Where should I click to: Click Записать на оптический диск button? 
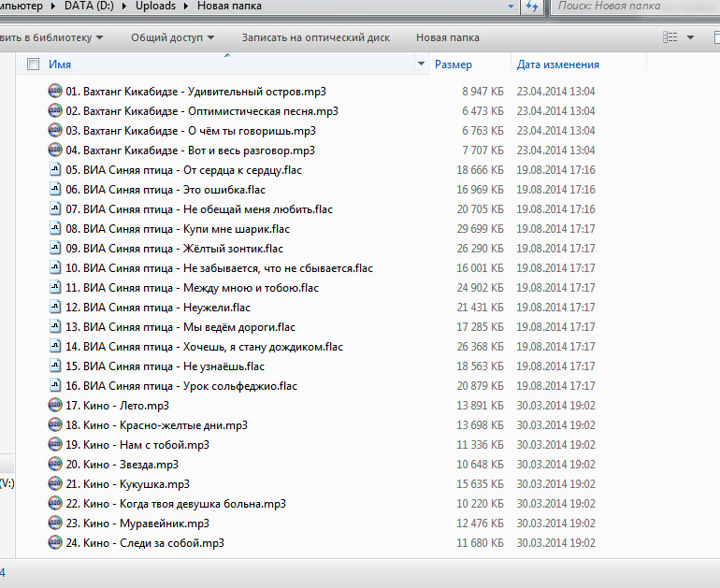(x=315, y=38)
